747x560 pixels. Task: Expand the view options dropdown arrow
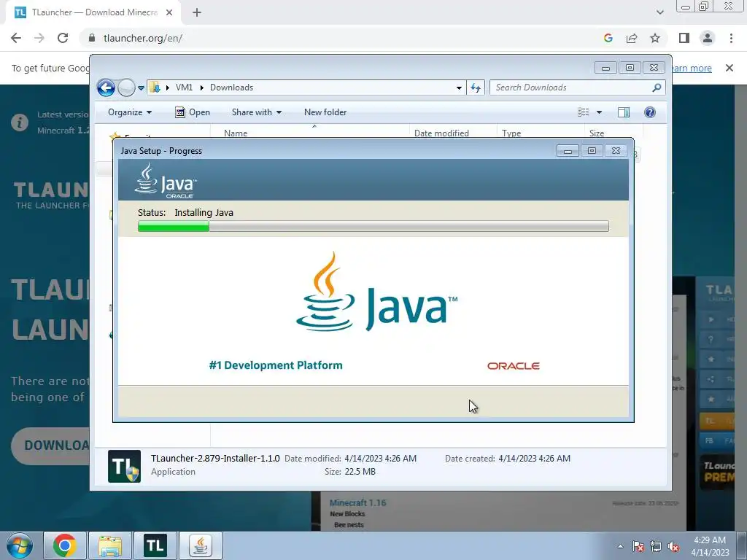click(x=600, y=112)
